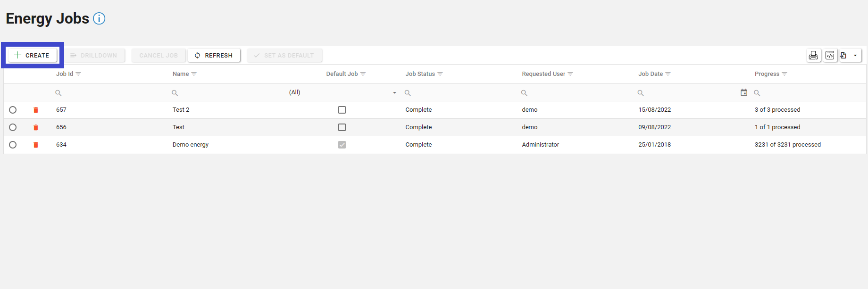Click the print icon in the toolbar
This screenshot has width=868, height=289.
click(x=813, y=56)
